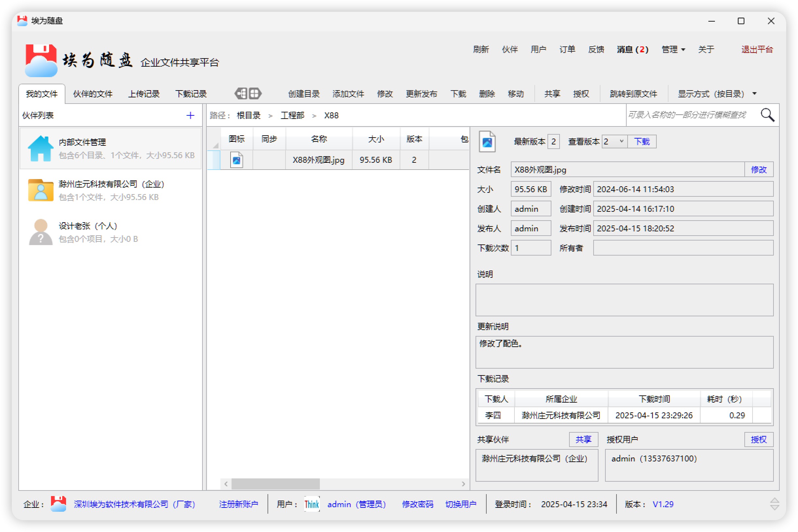Image resolution: width=798 pixels, height=532 pixels.
Task: Click the 说明 description text box
Action: [x=624, y=300]
